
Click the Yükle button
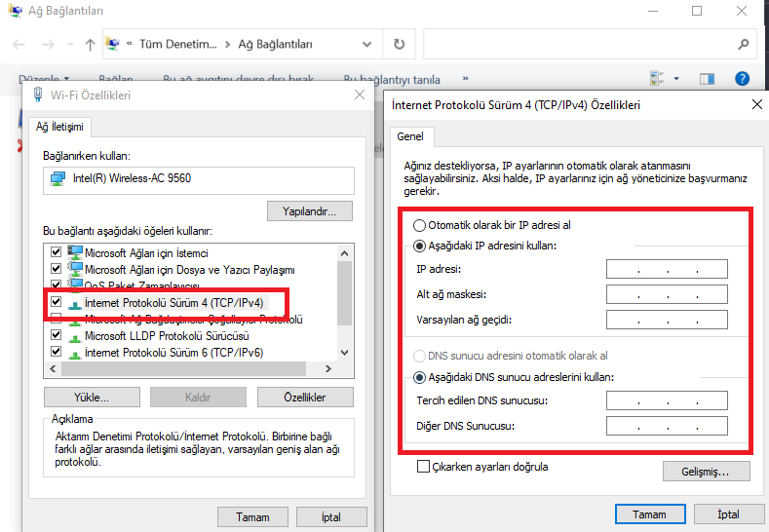pos(92,398)
